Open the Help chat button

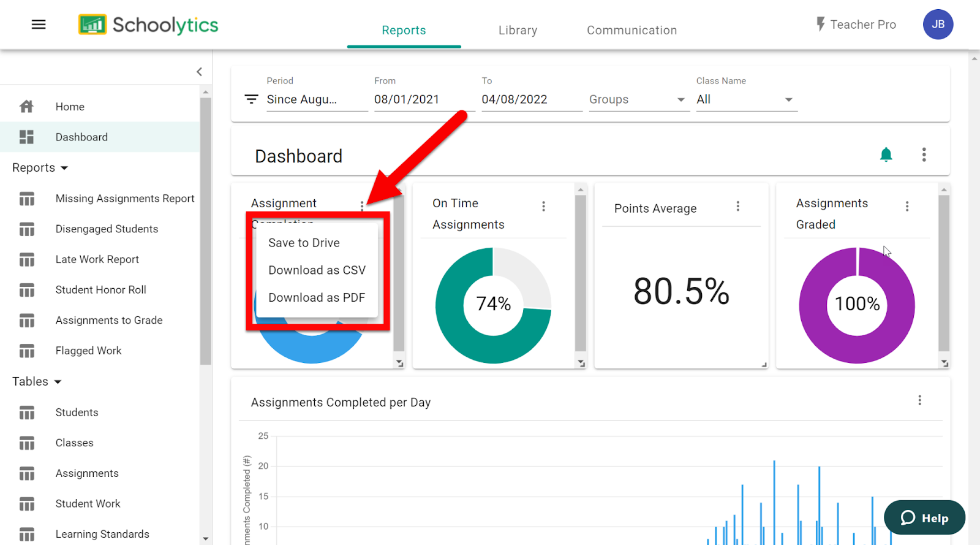coord(924,517)
